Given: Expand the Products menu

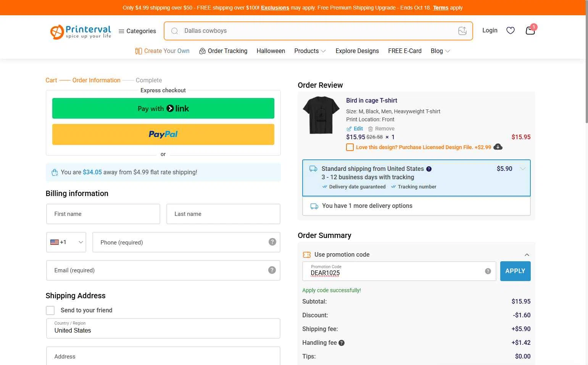Looking at the screenshot, I should (310, 51).
